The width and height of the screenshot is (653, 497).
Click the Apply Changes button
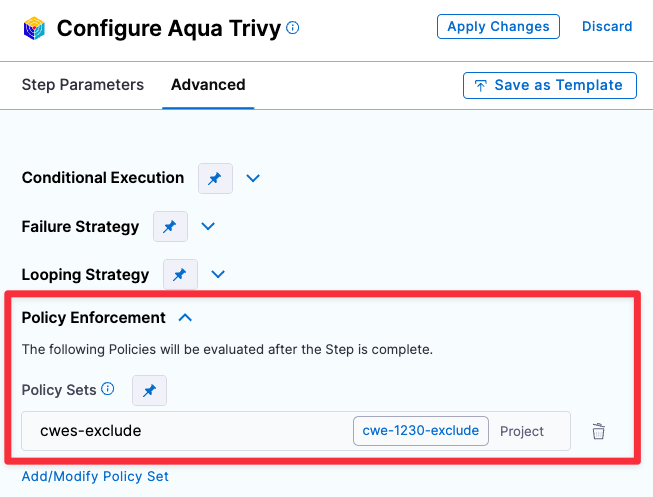[498, 27]
